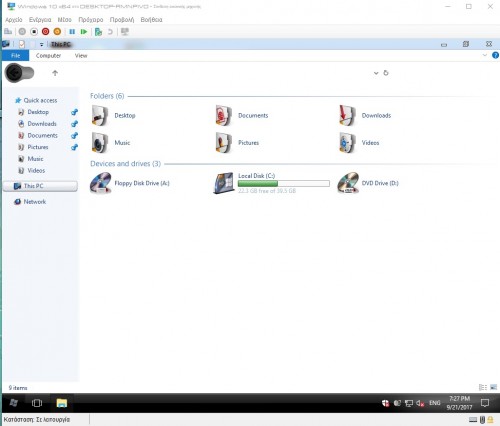Image resolution: width=500 pixels, height=426 pixels.
Task: Switch to details view in status bar
Action: pos(483,387)
